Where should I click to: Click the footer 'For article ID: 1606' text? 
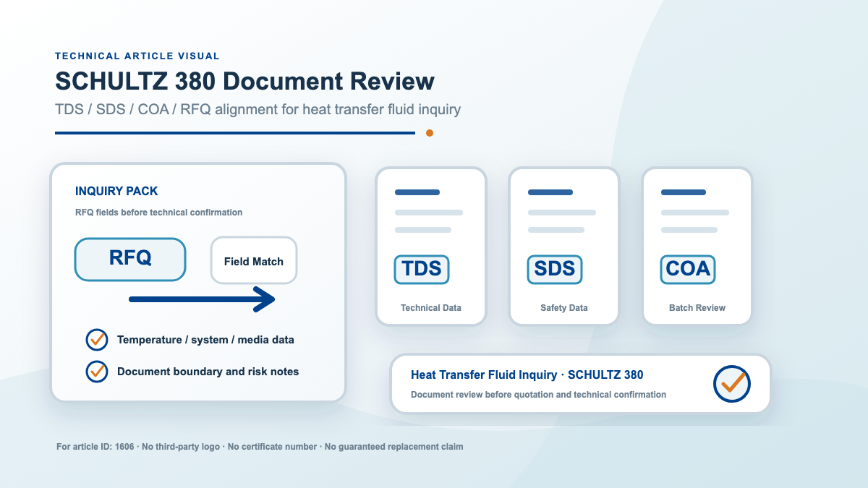coord(95,447)
